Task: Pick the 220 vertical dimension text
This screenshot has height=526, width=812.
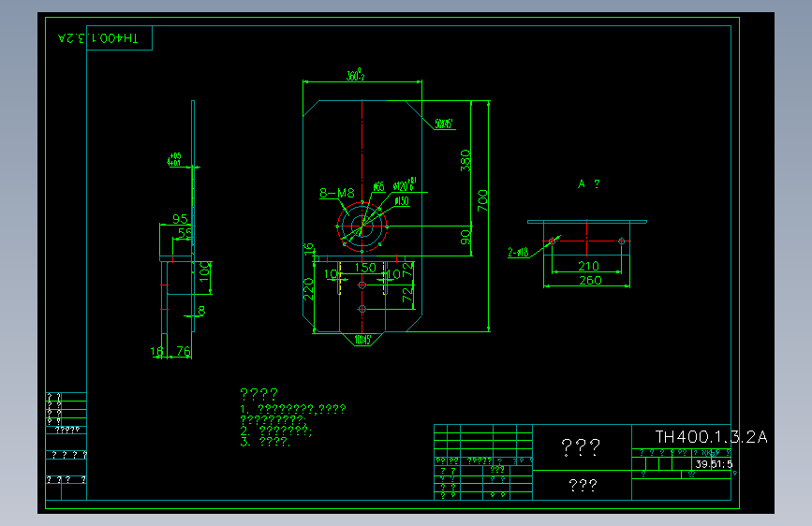Action: click(x=308, y=289)
